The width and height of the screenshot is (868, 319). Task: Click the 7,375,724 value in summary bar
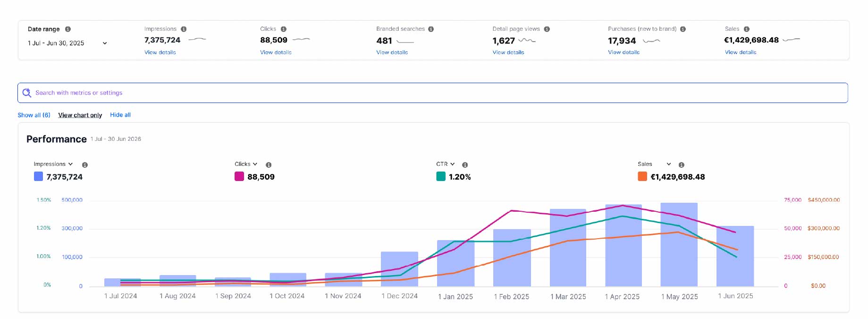pos(162,40)
